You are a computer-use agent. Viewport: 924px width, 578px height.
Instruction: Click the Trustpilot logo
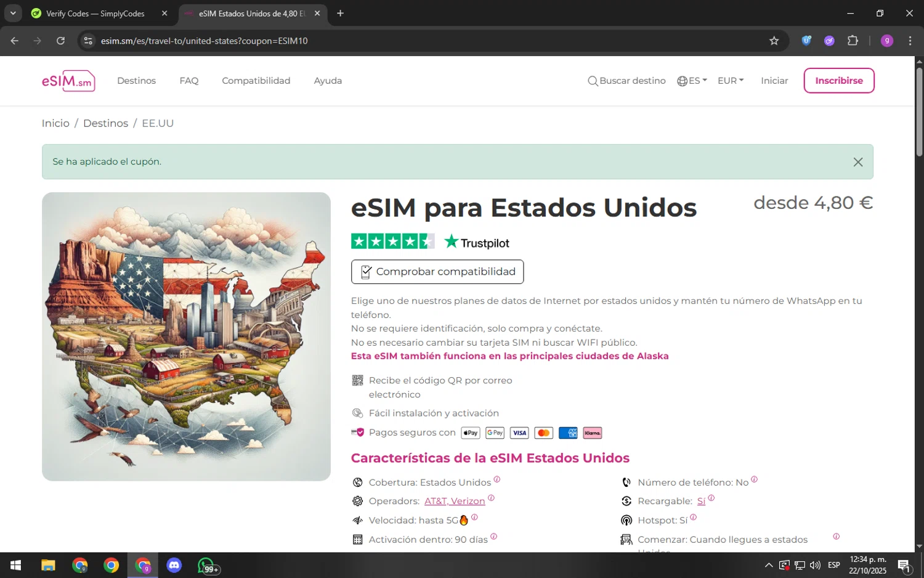coord(477,242)
